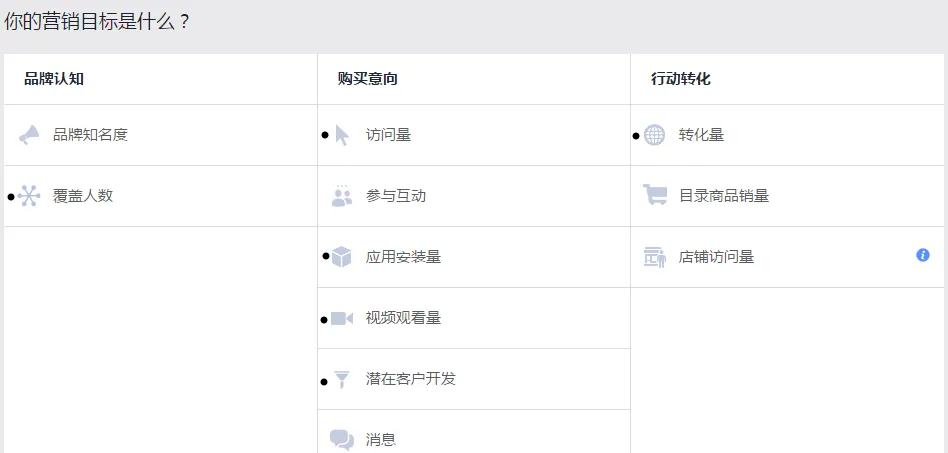Click the video camera icon for 视频观看量
The image size is (948, 453).
tap(342, 318)
